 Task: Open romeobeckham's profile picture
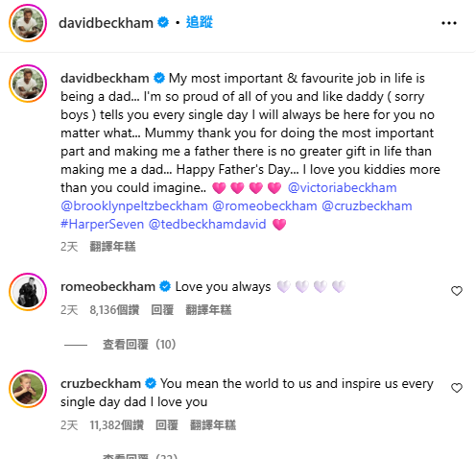(28, 292)
